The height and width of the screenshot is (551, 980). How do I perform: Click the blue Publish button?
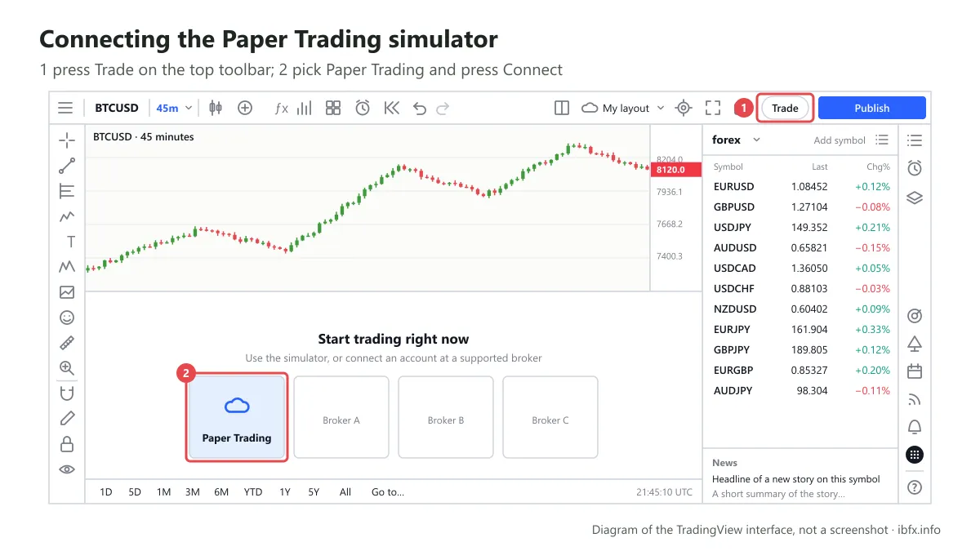coord(872,108)
